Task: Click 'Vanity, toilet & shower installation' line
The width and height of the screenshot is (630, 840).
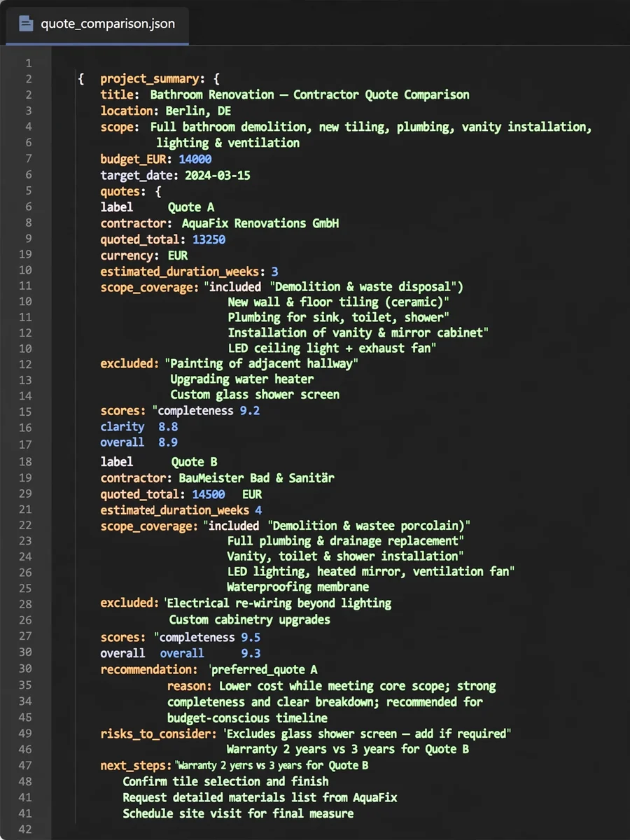Action: (345, 556)
